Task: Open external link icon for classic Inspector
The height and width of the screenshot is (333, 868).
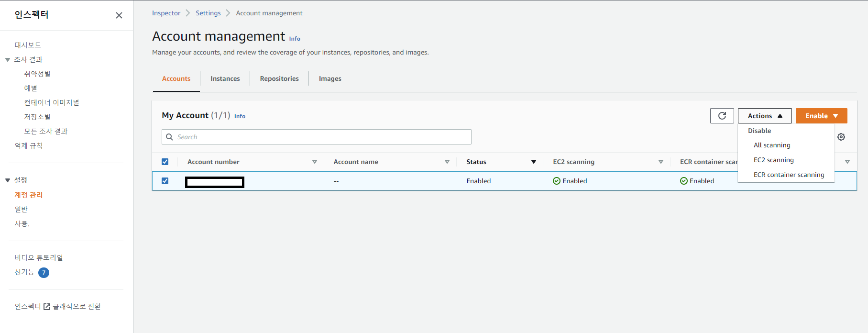Action: (x=47, y=307)
